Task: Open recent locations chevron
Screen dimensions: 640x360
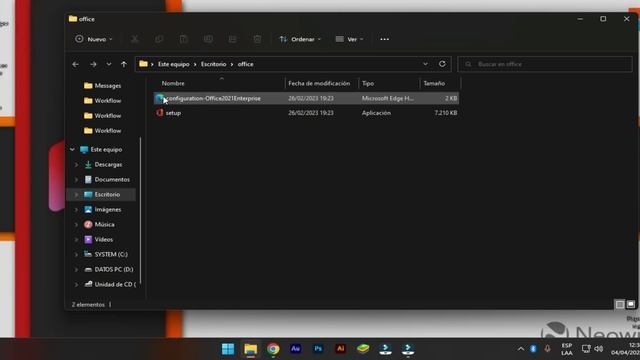Action: click(x=109, y=64)
